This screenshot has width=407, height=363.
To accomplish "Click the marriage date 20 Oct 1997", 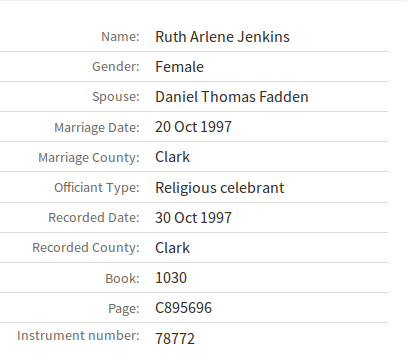I will tap(193, 127).
